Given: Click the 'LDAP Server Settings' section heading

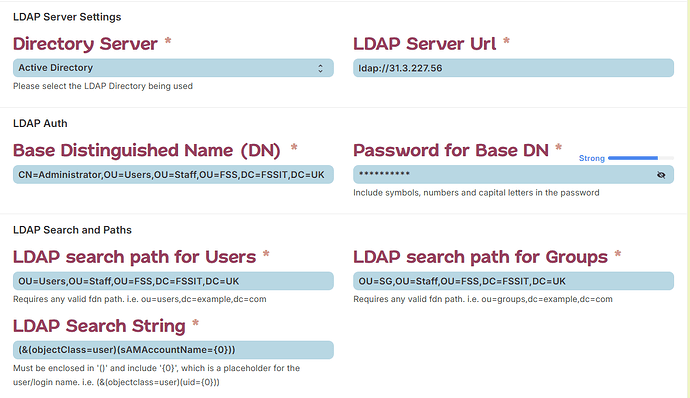Looking at the screenshot, I should pyautogui.click(x=67, y=17).
